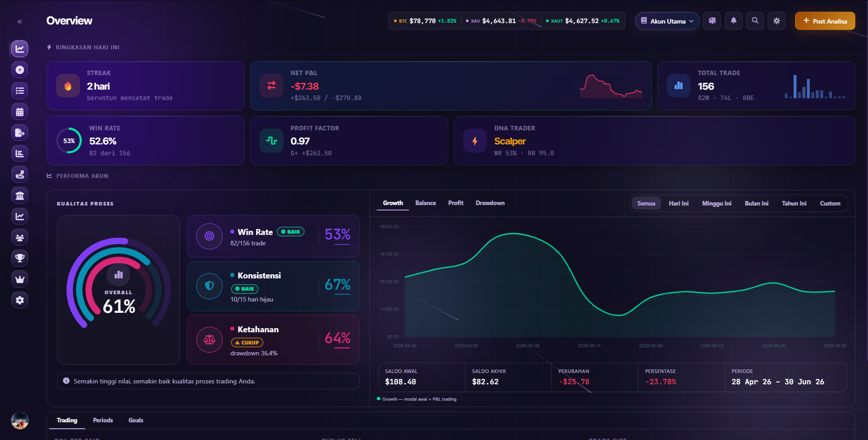Open the bank building sidebar icon
Image resolution: width=868 pixels, height=440 pixels.
click(x=20, y=196)
